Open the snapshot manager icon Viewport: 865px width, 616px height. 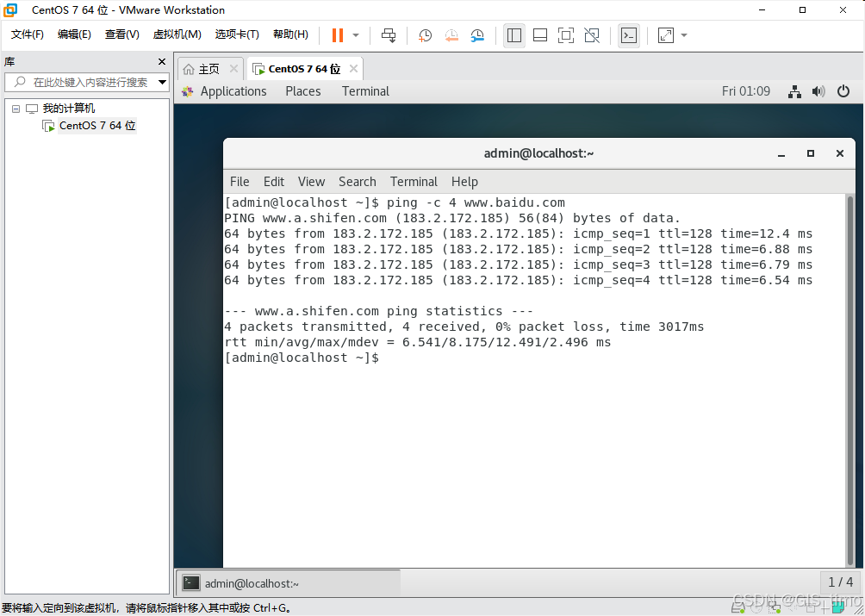(x=477, y=35)
